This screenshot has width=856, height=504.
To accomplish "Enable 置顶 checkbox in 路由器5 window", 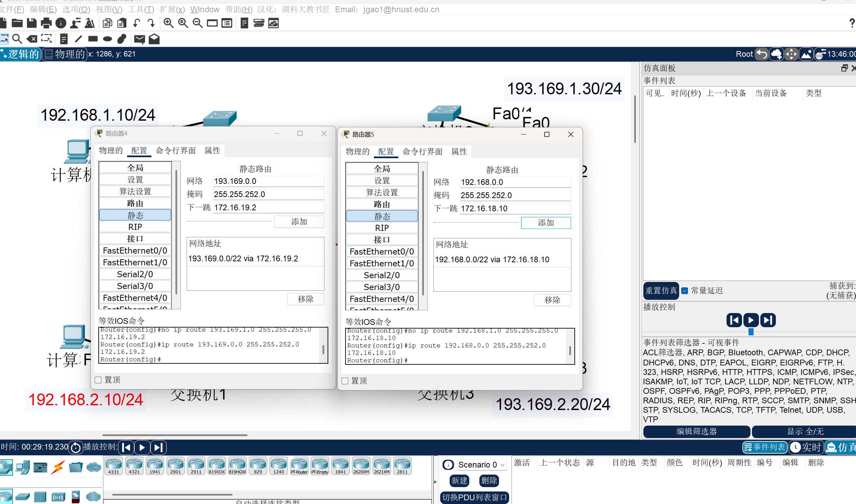I will [345, 381].
